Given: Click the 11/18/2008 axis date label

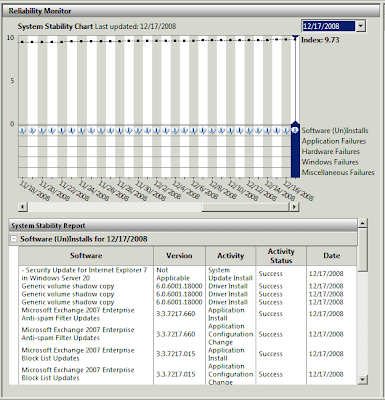Looking at the screenshot, I should (35, 191).
